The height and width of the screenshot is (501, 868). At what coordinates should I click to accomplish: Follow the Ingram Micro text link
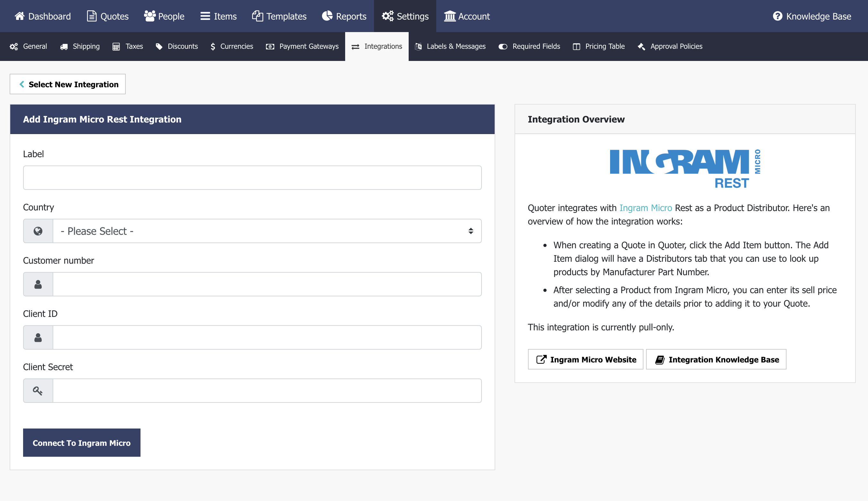[x=645, y=208]
